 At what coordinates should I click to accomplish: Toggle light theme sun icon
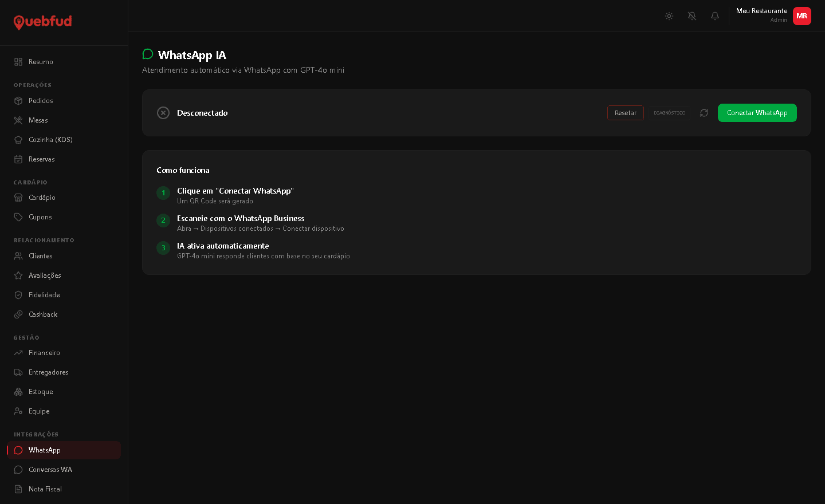click(x=669, y=16)
